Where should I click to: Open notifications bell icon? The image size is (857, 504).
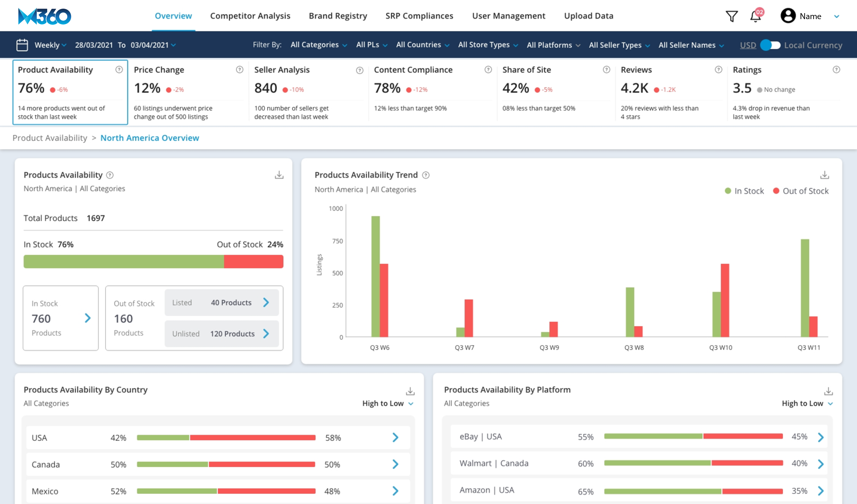pyautogui.click(x=755, y=16)
